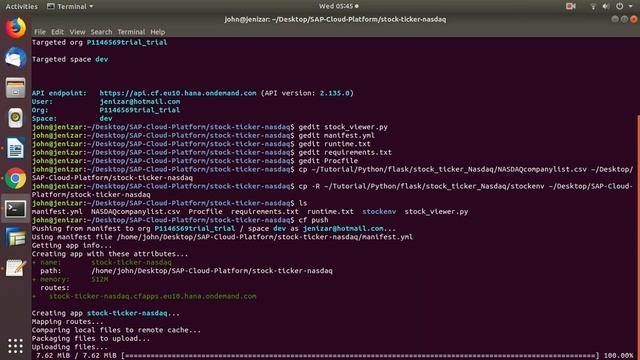The width and height of the screenshot is (640, 360).
Task: Click the 'cf push' command text
Action: [313, 220]
